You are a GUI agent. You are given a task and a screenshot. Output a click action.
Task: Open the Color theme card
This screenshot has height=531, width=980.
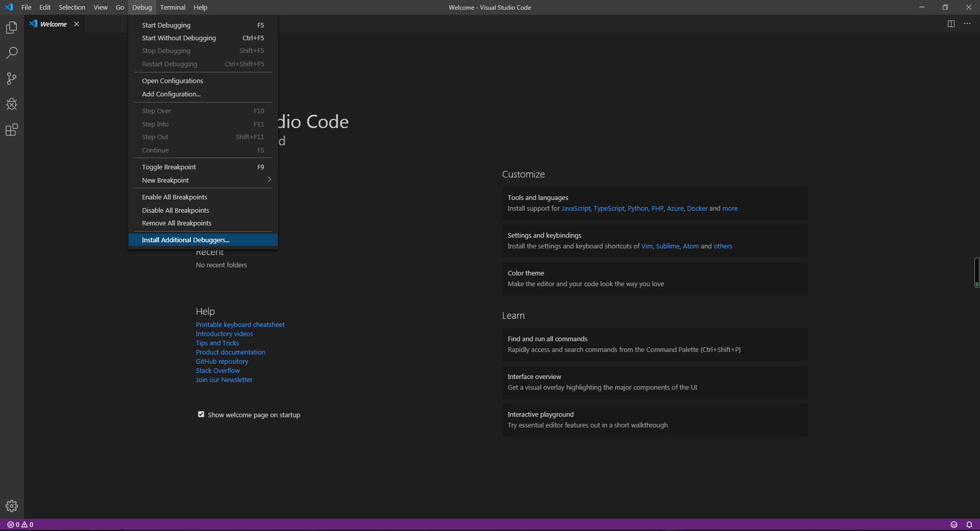click(x=655, y=279)
